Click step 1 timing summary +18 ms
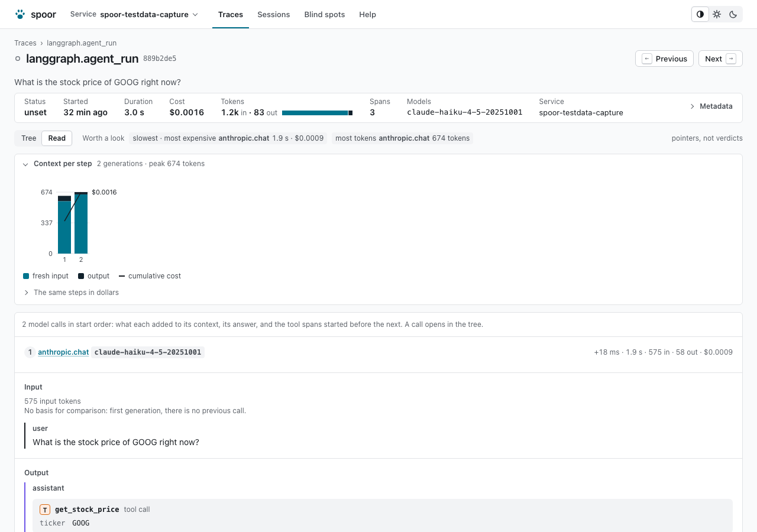 (x=664, y=352)
